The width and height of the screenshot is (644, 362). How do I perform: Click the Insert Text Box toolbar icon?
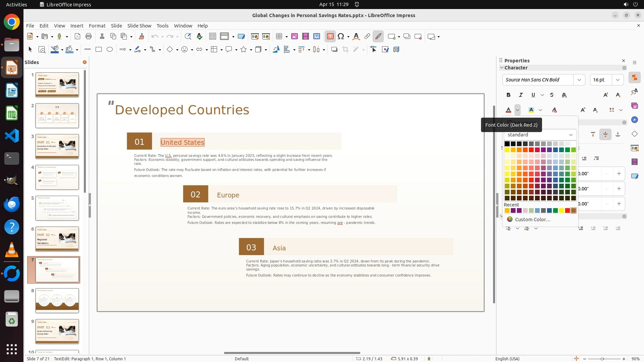(330, 37)
